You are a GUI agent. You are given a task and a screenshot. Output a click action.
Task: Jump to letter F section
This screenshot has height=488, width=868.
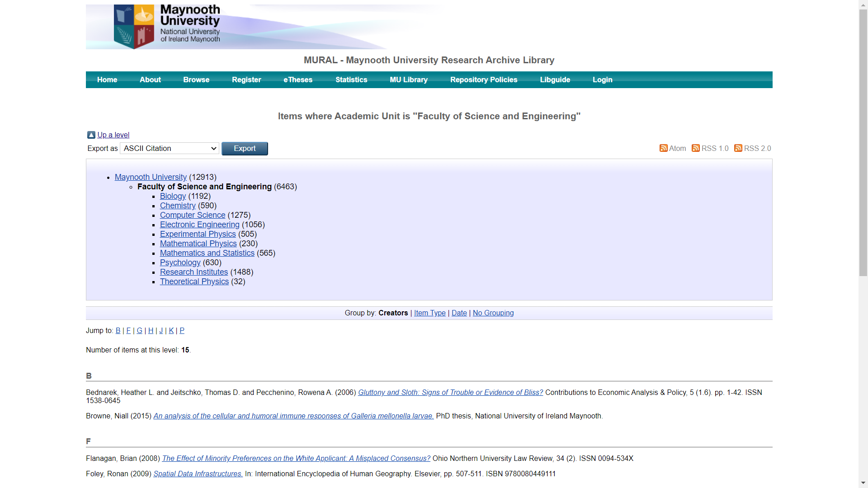128,331
